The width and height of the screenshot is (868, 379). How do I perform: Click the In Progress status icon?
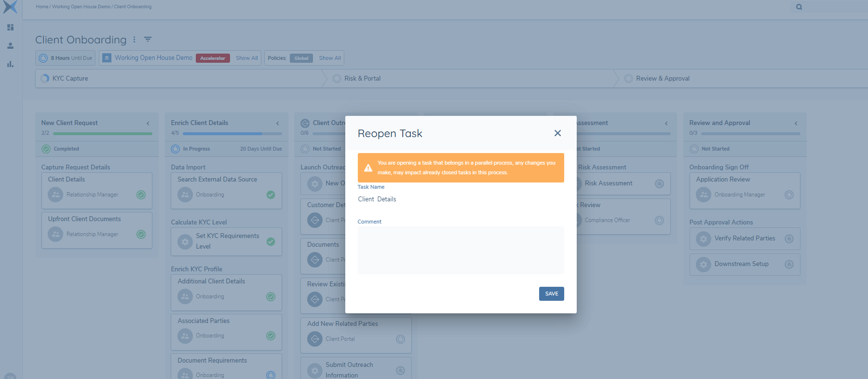tap(176, 149)
